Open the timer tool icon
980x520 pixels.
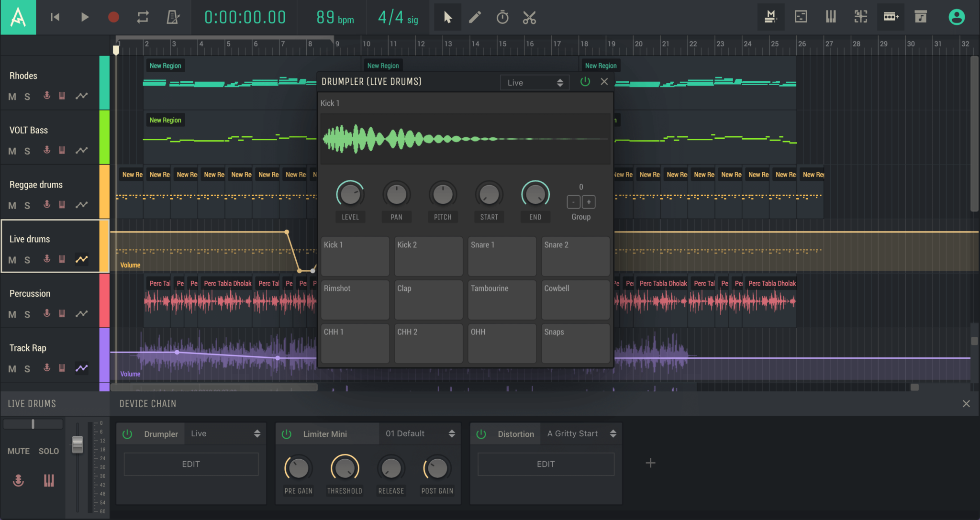(502, 18)
